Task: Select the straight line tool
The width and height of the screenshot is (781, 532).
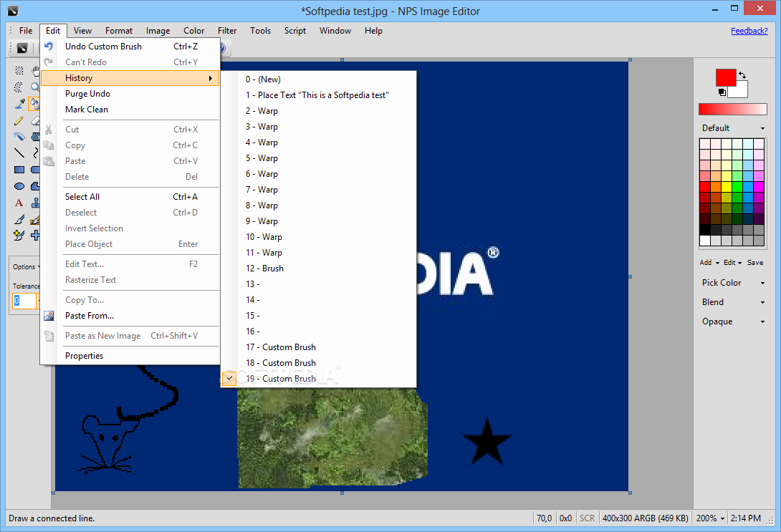Action: pos(19,153)
